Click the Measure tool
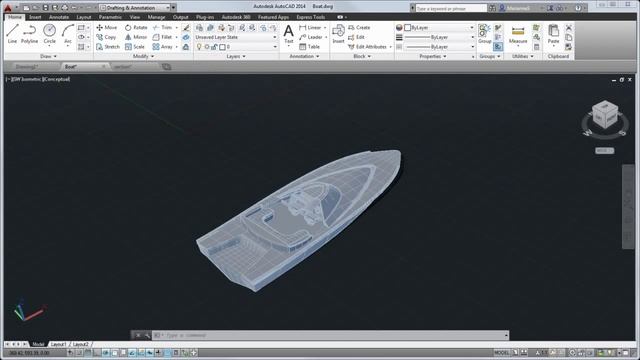Screen dimensions: 640x360 click(518, 35)
